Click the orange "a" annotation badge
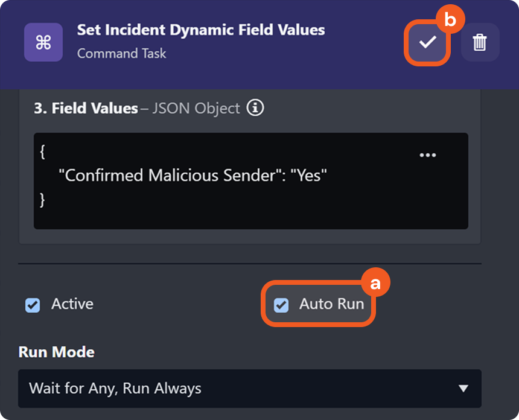The image size is (519, 420). [x=375, y=283]
